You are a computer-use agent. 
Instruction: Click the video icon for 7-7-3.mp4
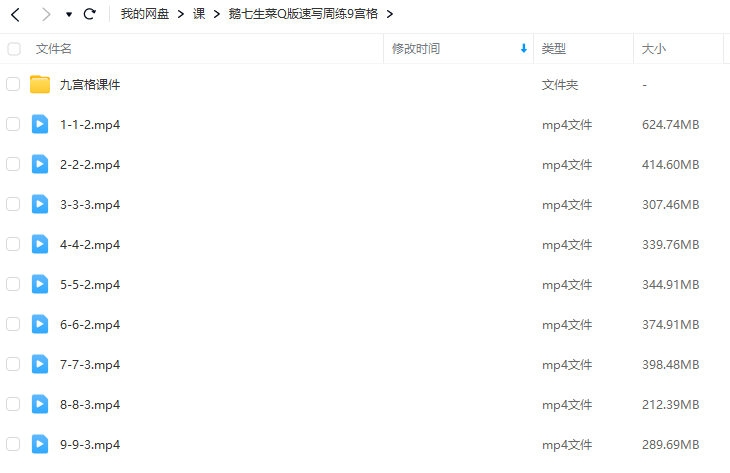40,365
